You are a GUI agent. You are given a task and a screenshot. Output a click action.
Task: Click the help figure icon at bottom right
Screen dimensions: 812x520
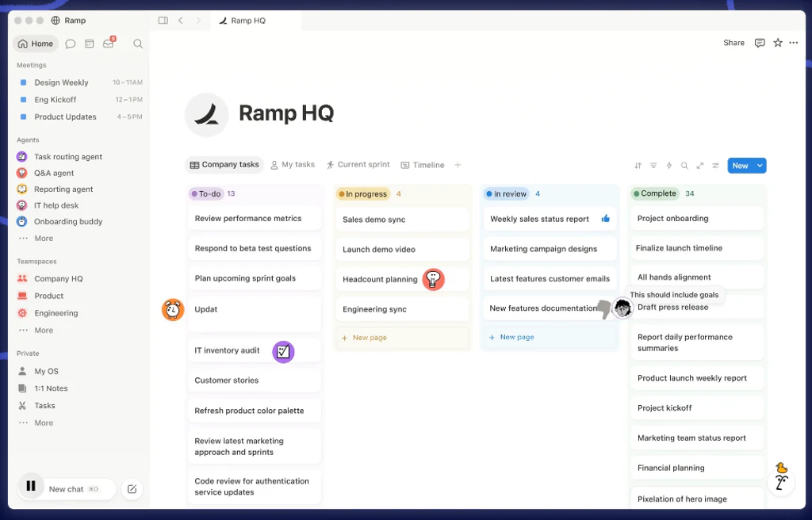pos(781,482)
